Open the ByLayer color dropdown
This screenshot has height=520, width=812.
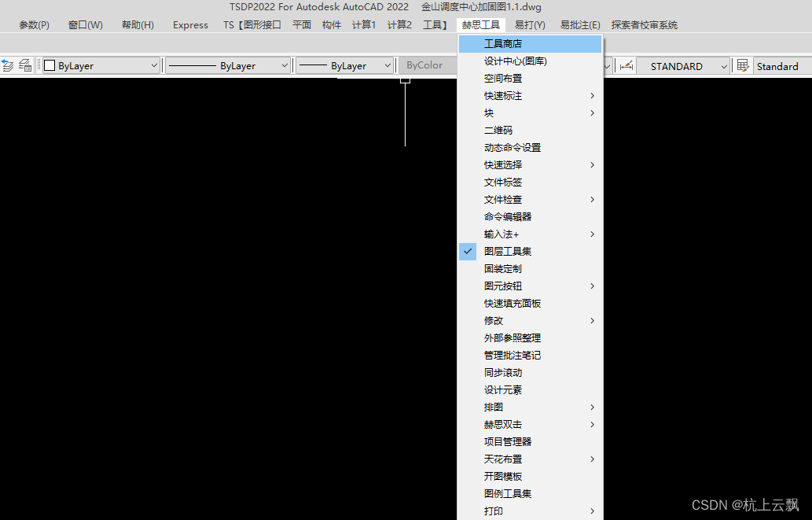coord(101,66)
